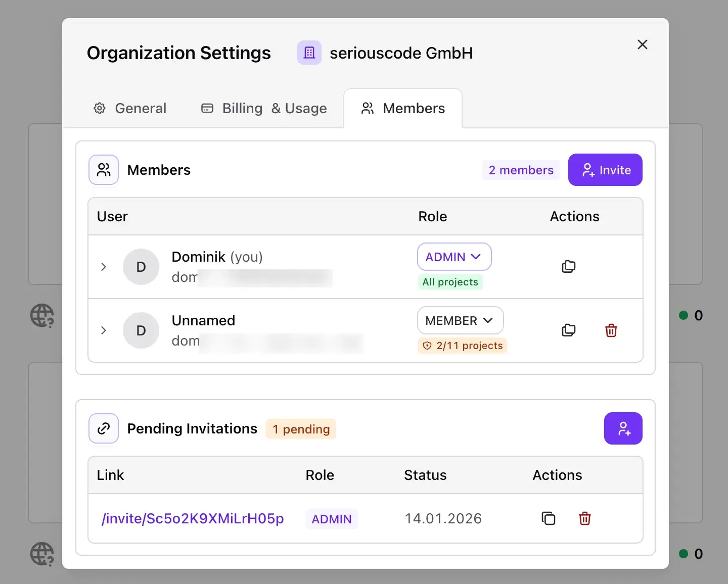Screen dimensions: 728x584
Task: Click the 2/11 projects badge
Action: click(462, 346)
